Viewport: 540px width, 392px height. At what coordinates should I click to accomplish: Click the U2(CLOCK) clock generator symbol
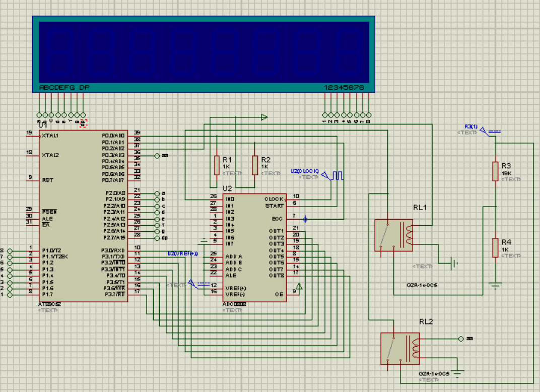tap(332, 176)
